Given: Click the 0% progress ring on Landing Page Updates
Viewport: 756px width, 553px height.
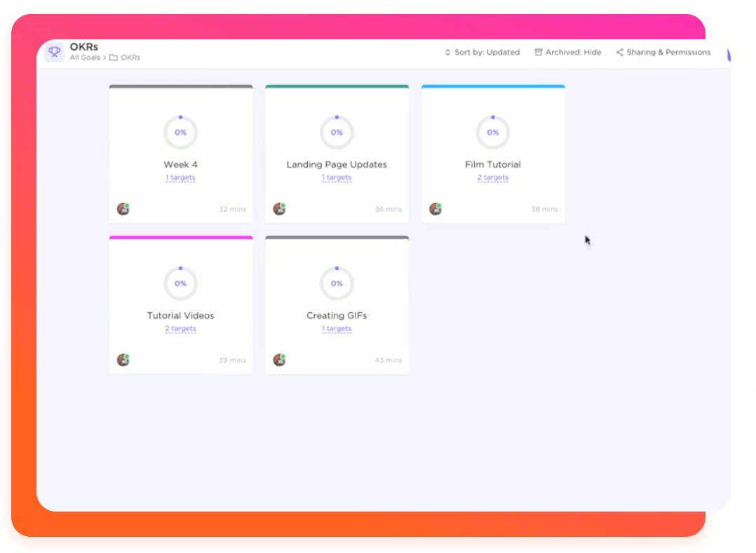Looking at the screenshot, I should tap(337, 133).
